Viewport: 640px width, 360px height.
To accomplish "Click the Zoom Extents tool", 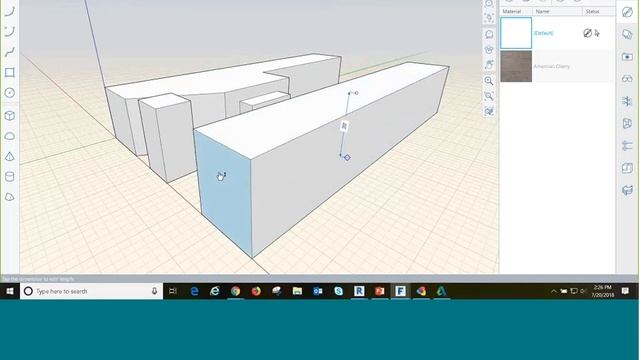I will pyautogui.click(x=489, y=96).
